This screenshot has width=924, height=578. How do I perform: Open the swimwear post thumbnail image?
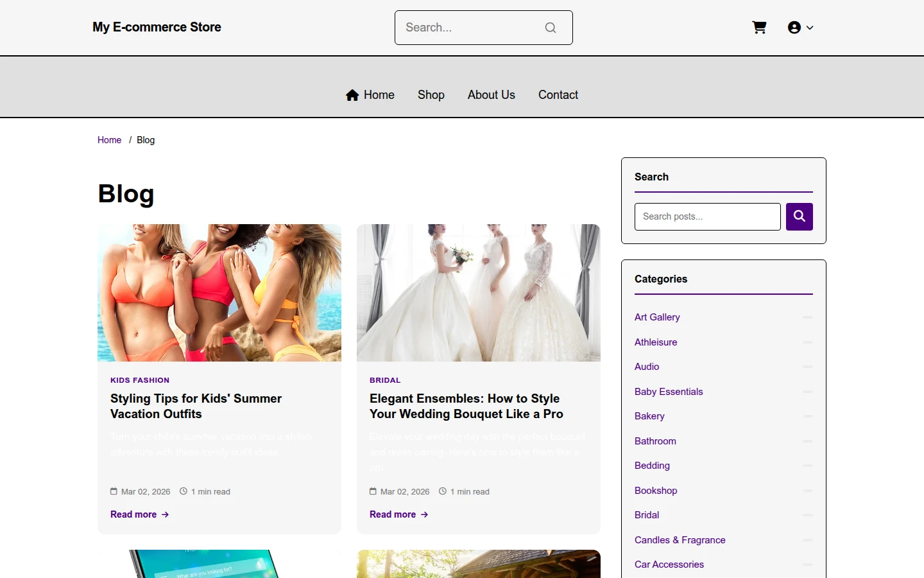[219, 293]
